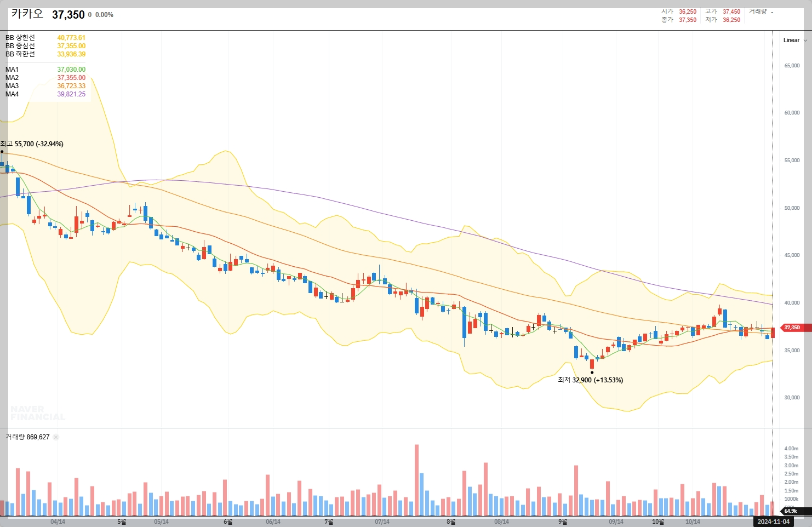Open the Linear scale dropdown

coord(794,40)
